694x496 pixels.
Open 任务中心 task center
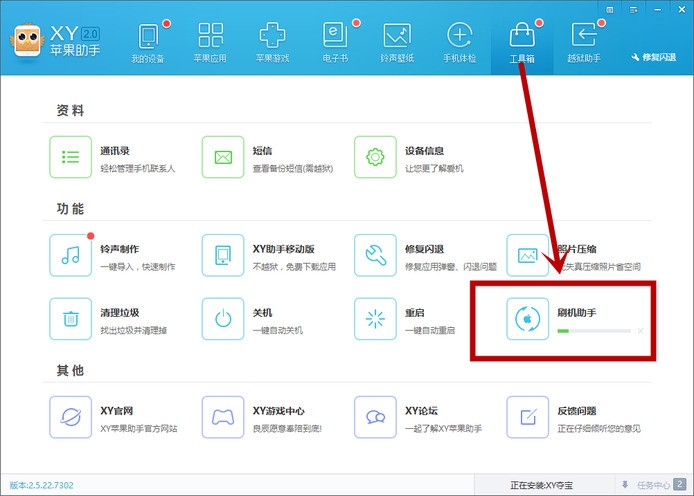point(653,485)
